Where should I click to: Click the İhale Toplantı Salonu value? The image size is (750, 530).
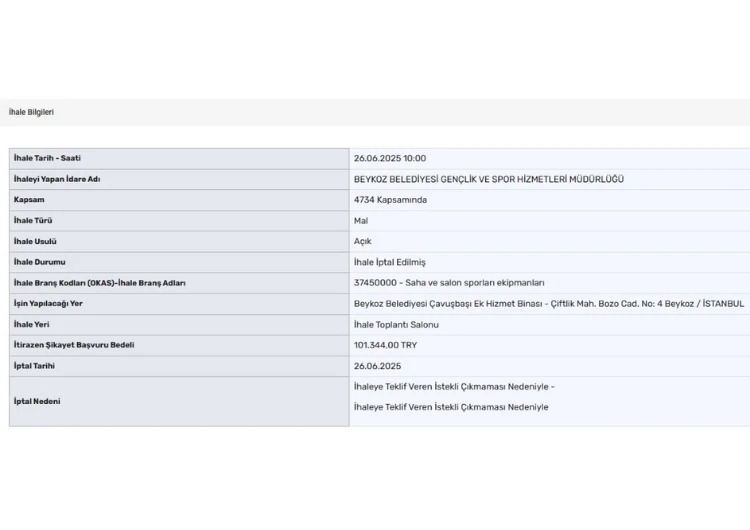(x=397, y=324)
